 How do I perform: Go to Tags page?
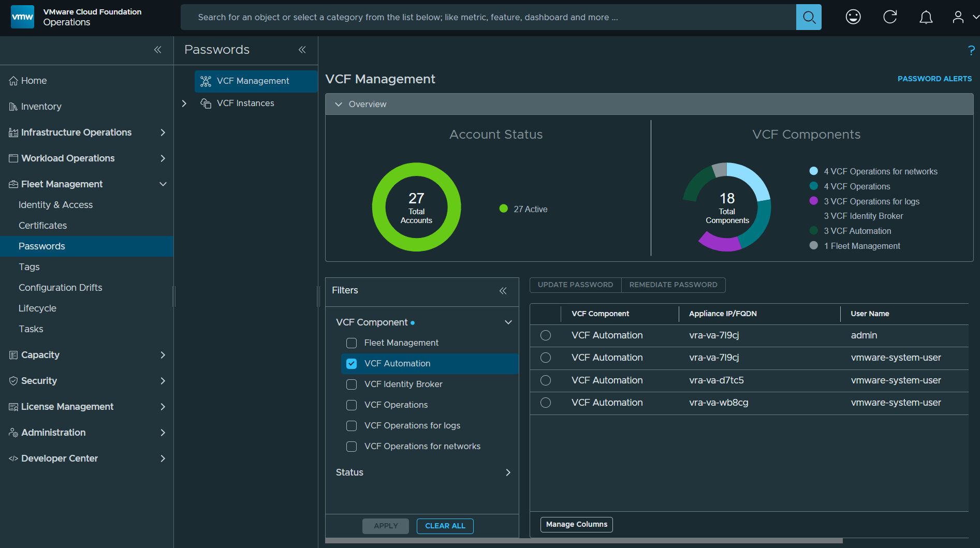[x=29, y=267]
